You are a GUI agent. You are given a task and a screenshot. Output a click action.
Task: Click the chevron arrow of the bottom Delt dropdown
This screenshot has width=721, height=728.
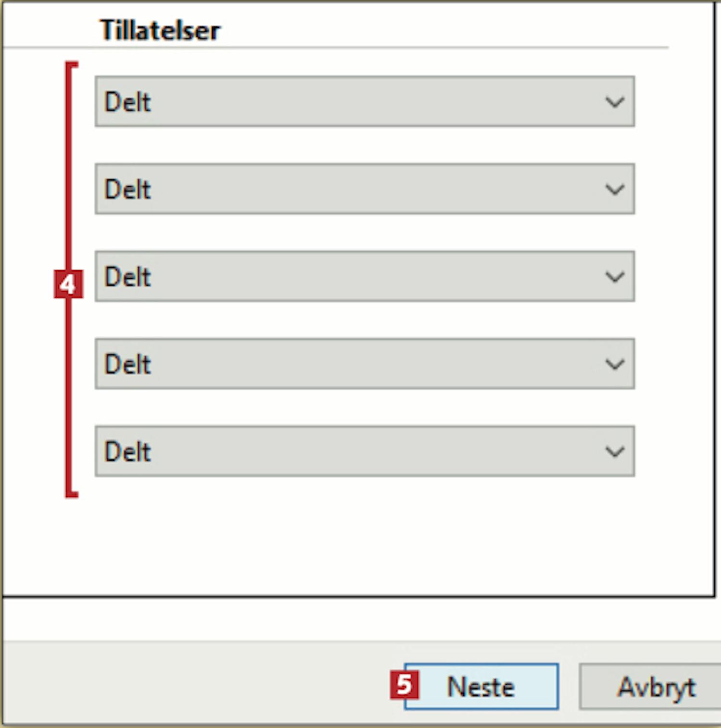point(614,452)
